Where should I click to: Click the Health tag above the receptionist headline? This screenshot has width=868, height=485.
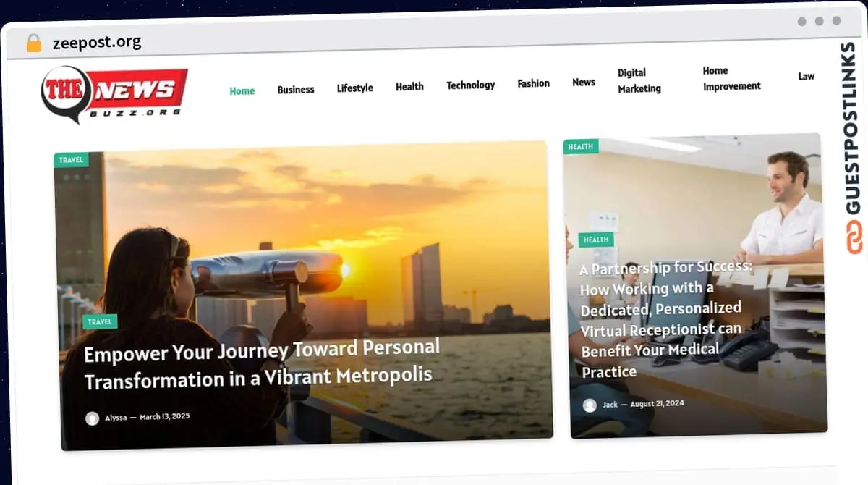click(596, 240)
